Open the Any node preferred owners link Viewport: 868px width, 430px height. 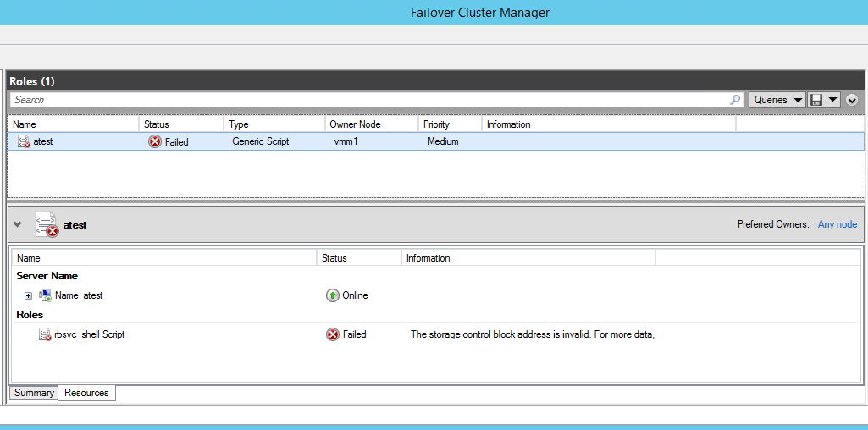point(837,224)
